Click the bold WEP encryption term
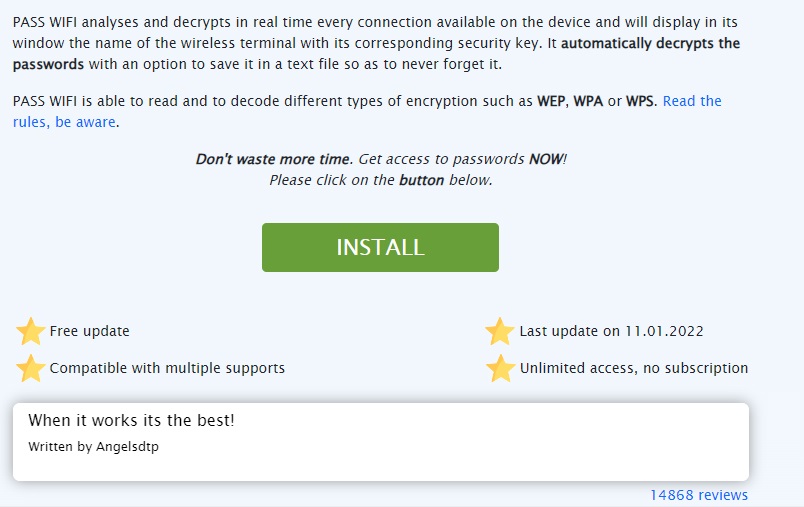Screen dimensions: 804x507 552,101
